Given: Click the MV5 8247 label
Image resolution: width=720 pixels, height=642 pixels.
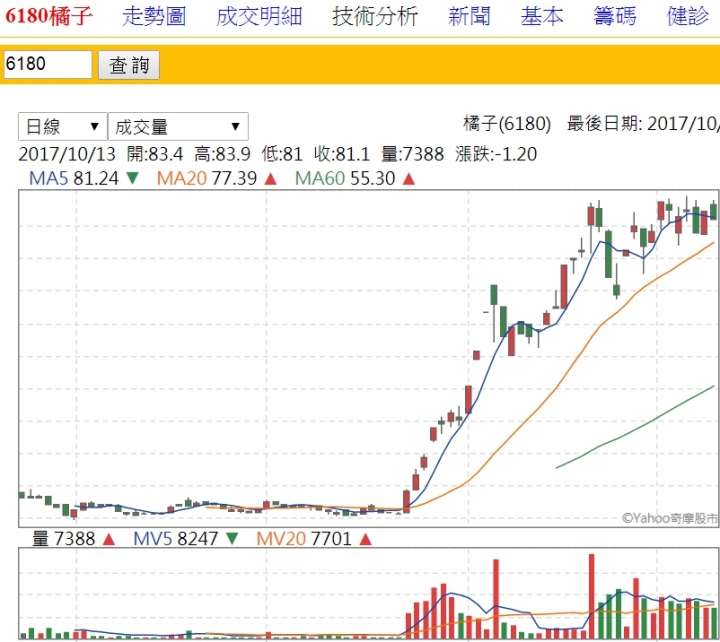Looking at the screenshot, I should pyautogui.click(x=175, y=538).
